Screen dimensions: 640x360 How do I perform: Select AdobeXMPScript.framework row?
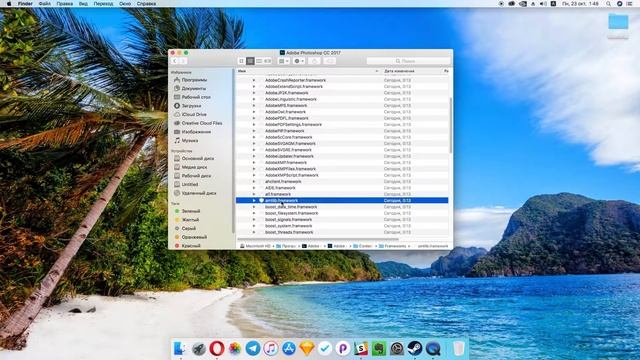pos(342,175)
